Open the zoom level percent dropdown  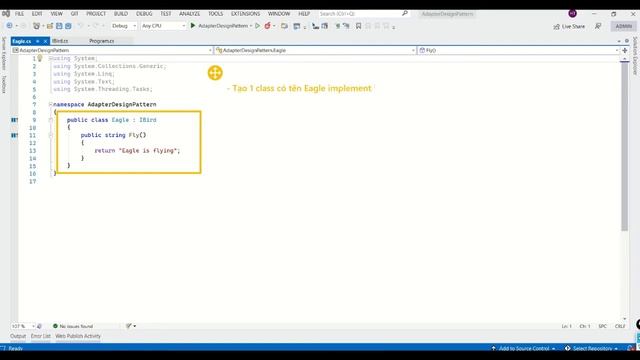(23, 326)
